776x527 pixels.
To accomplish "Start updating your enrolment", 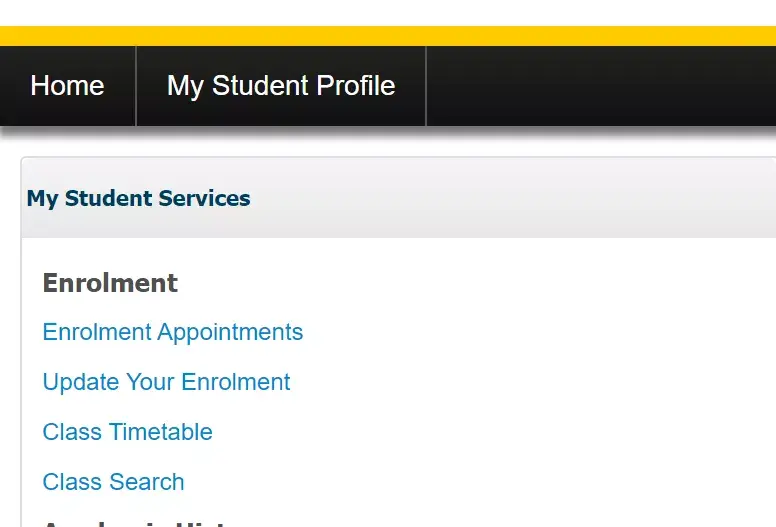I will tap(166, 382).
